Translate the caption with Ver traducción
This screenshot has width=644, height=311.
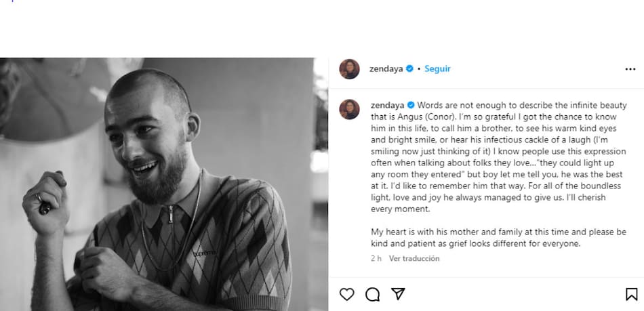point(414,258)
